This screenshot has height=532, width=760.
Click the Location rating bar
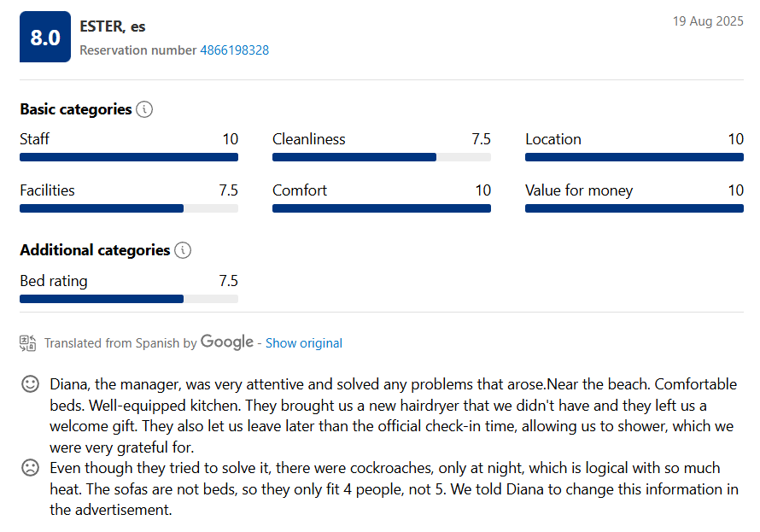click(634, 157)
